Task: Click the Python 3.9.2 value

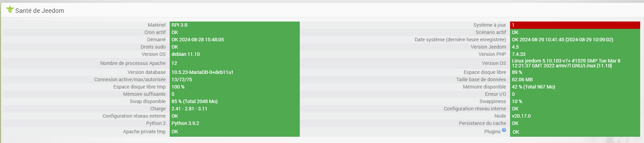Action: (185, 123)
